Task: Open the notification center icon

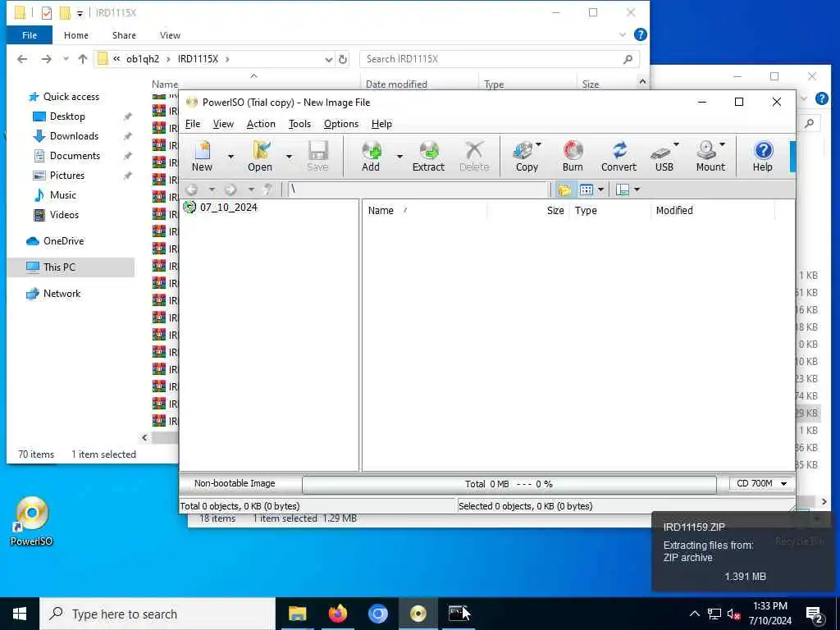Action: [815, 614]
